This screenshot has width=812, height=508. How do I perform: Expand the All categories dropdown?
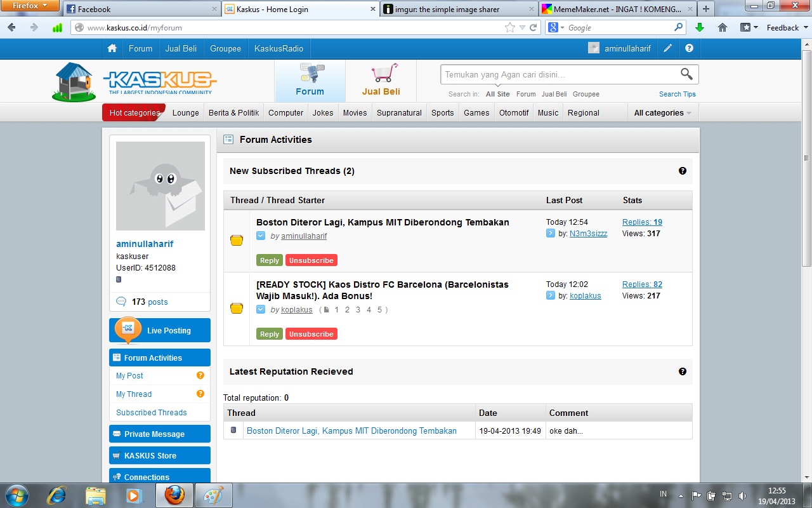(662, 113)
